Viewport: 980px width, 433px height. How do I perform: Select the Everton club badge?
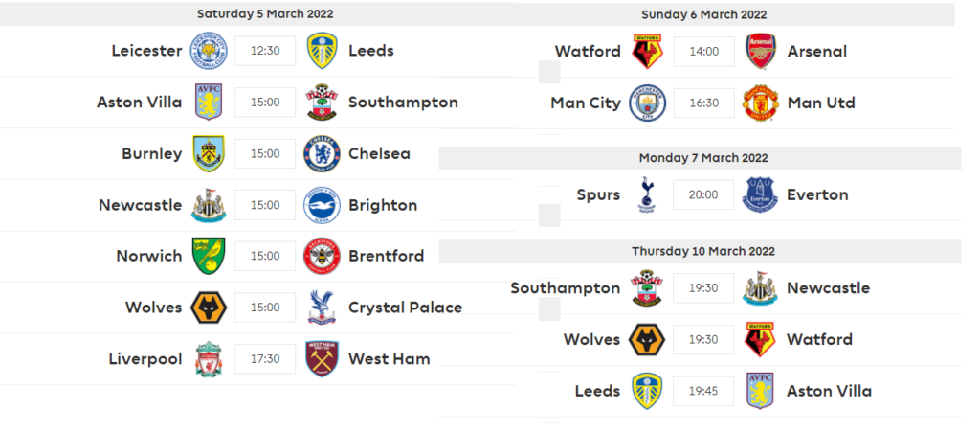[761, 194]
